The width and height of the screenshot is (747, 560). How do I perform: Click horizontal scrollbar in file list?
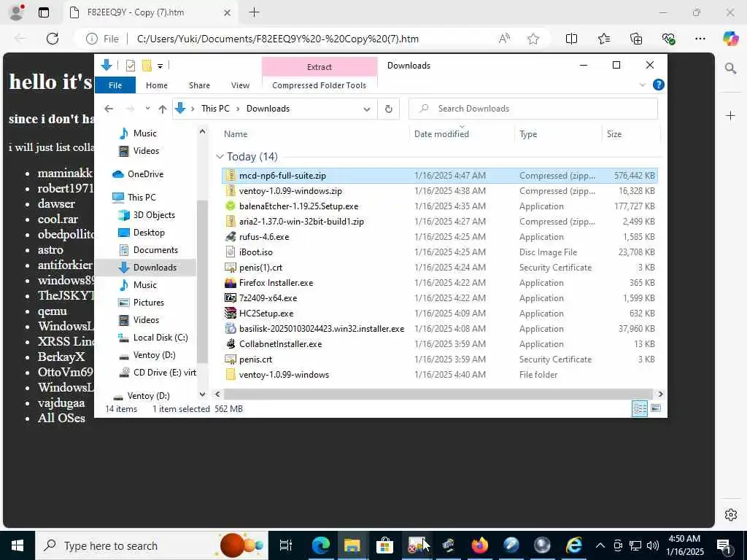tap(438, 394)
